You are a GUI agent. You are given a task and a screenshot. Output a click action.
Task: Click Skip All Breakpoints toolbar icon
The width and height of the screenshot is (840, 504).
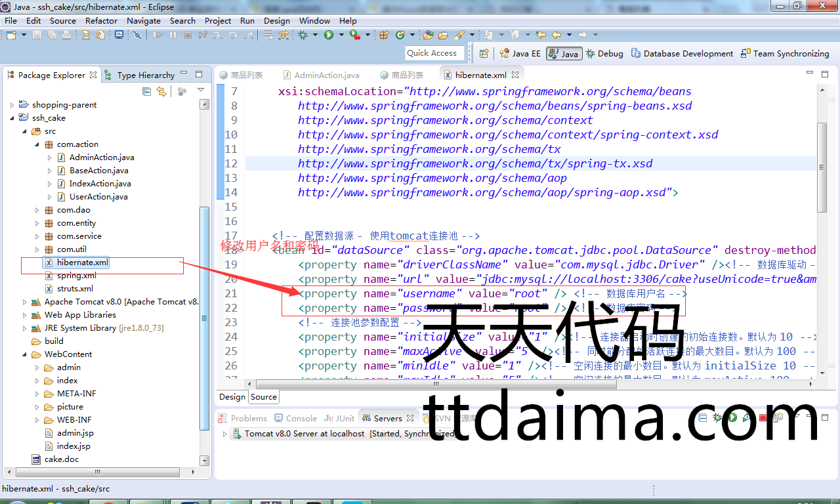click(137, 35)
